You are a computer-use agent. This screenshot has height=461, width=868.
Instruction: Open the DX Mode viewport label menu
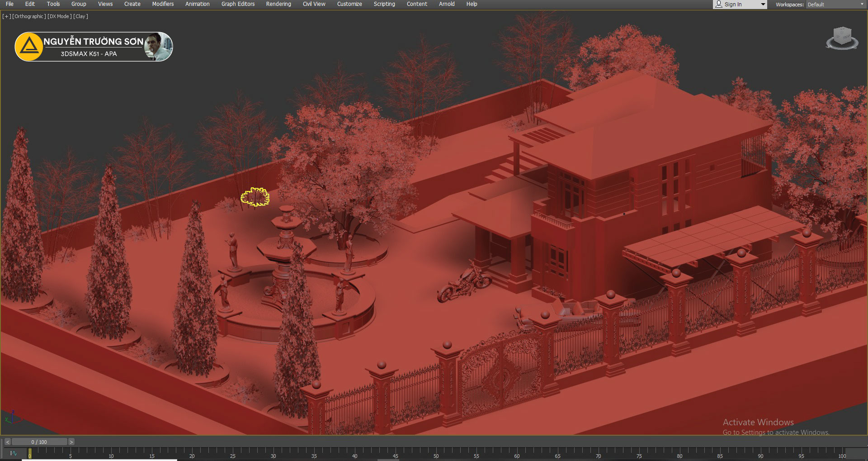pyautogui.click(x=59, y=16)
